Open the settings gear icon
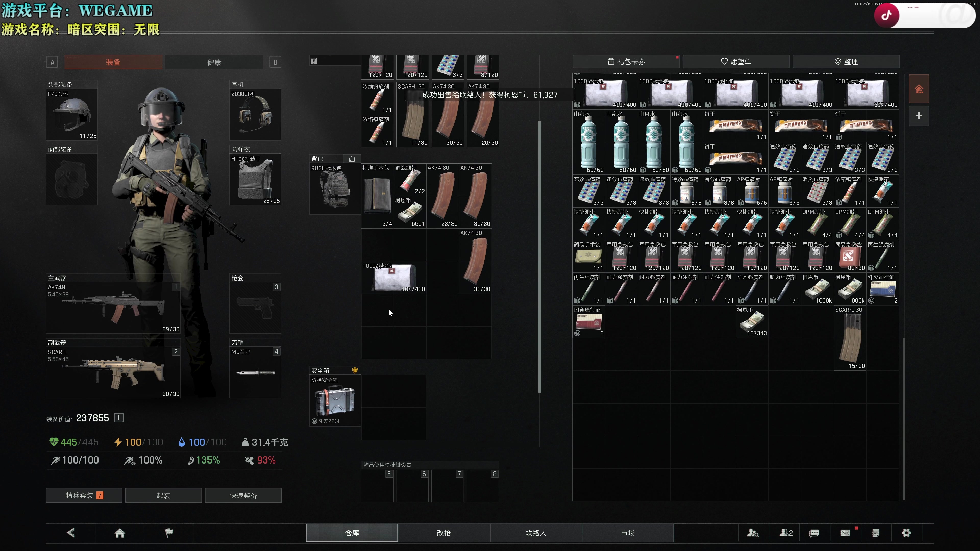 click(906, 533)
